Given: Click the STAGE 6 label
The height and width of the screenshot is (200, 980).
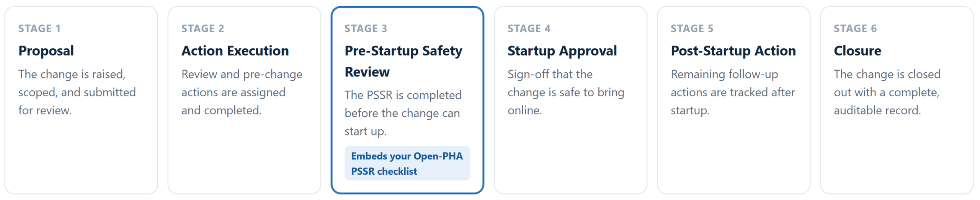Looking at the screenshot, I should tap(855, 28).
